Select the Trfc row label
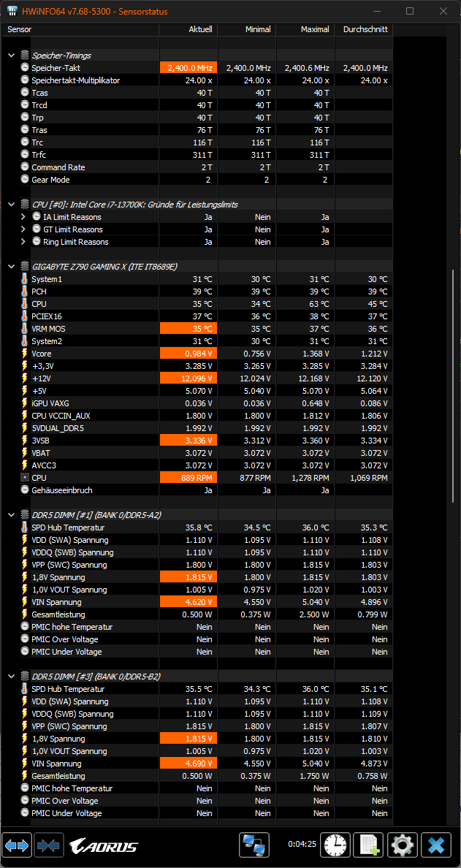Screen dimensions: 461x868 (x=39, y=155)
